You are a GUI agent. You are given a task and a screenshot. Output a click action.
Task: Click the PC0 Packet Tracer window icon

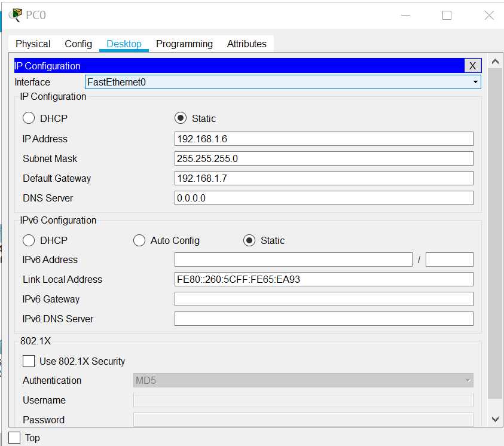[x=16, y=15]
